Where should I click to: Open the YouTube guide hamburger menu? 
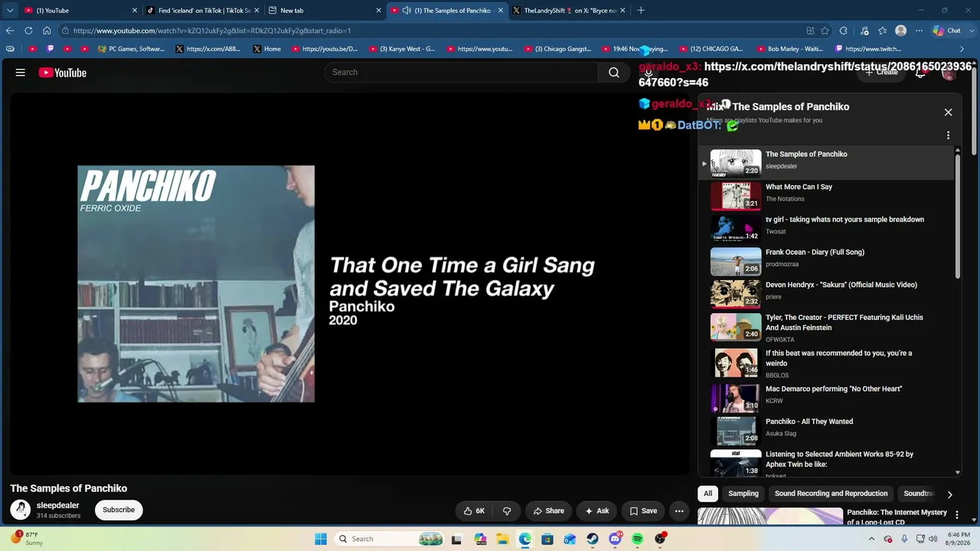tap(21, 73)
